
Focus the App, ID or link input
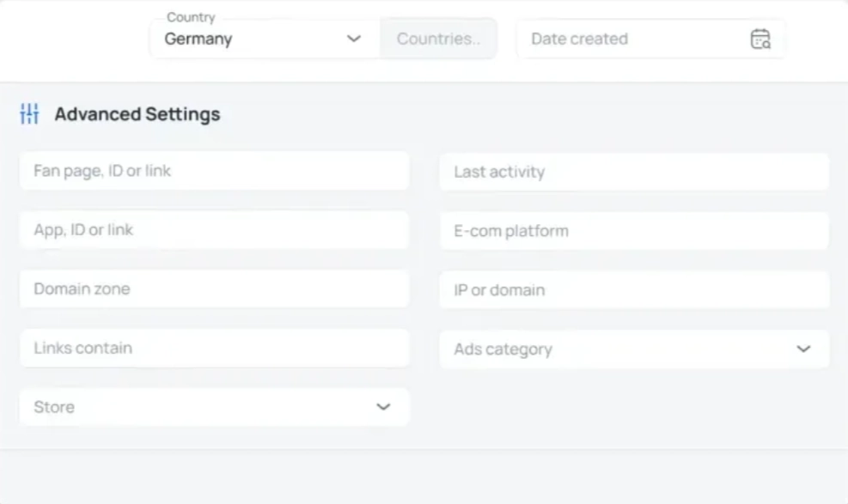214,230
